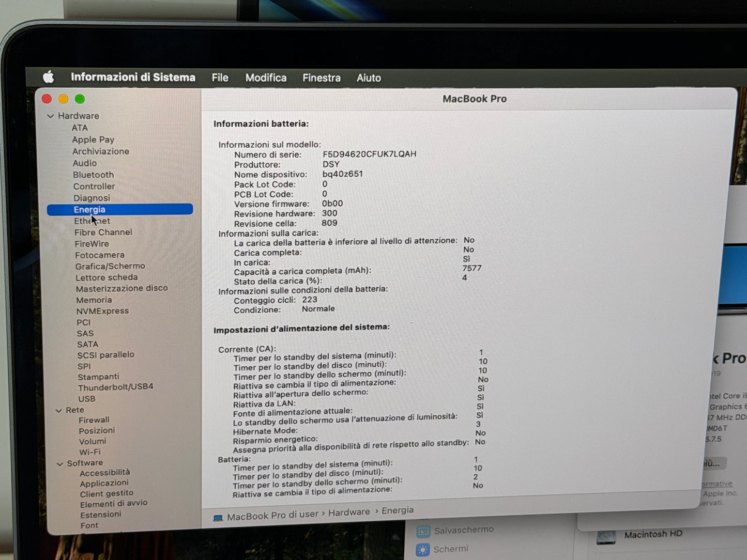Select SAS in the sidebar
The height and width of the screenshot is (560, 747).
pos(85,334)
